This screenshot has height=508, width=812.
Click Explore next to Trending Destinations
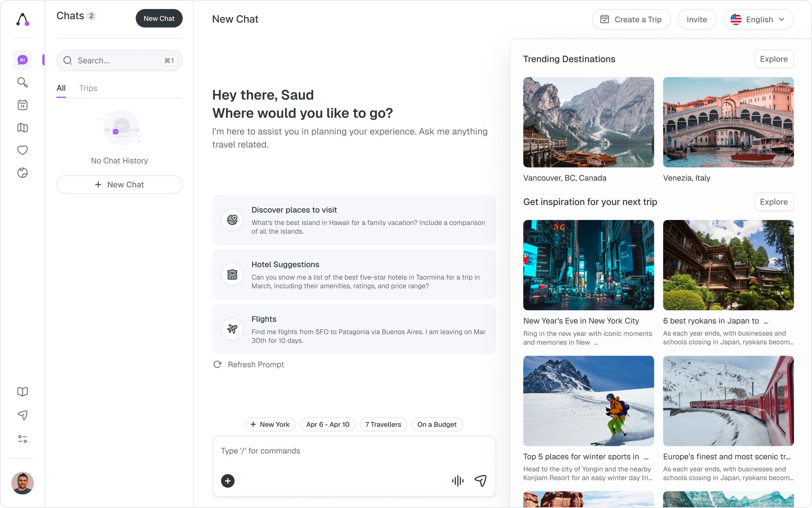click(x=774, y=59)
